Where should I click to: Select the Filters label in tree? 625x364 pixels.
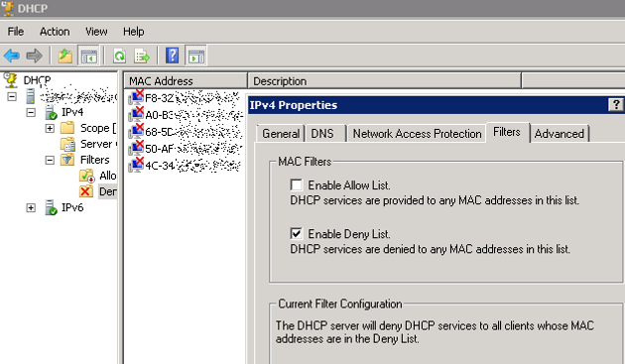click(x=94, y=160)
